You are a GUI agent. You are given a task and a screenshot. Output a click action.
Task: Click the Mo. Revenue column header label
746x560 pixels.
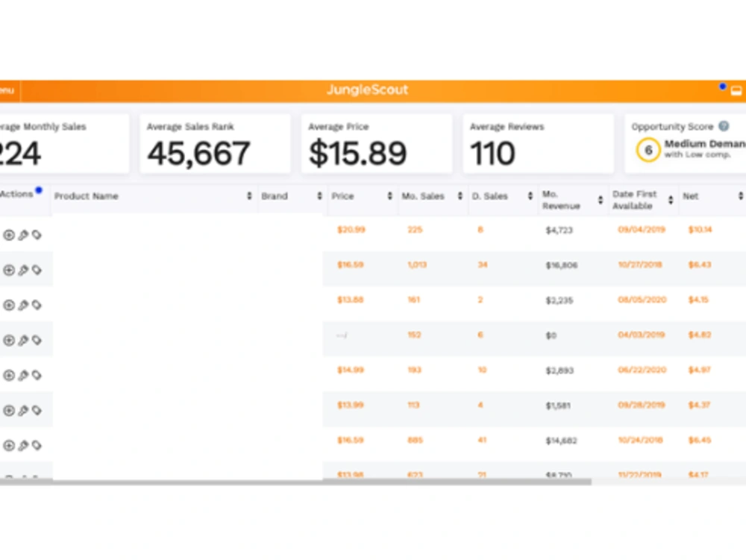(x=561, y=200)
